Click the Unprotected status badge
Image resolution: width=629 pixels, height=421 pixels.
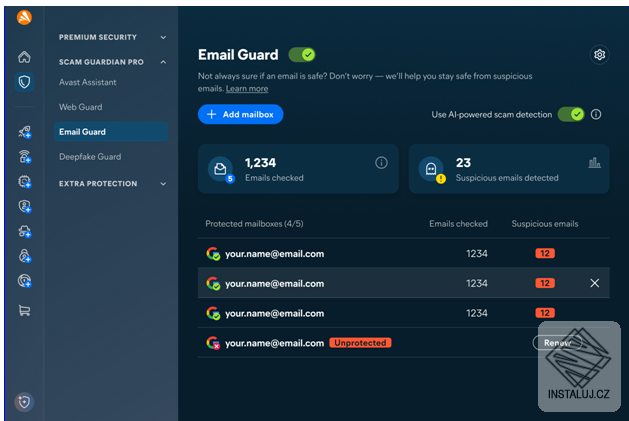tap(360, 343)
